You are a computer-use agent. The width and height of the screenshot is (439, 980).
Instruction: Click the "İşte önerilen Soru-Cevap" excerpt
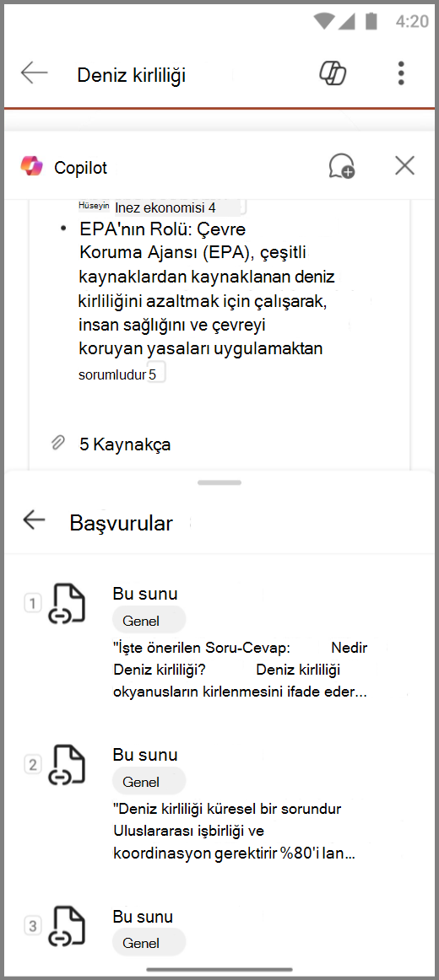pos(240,670)
